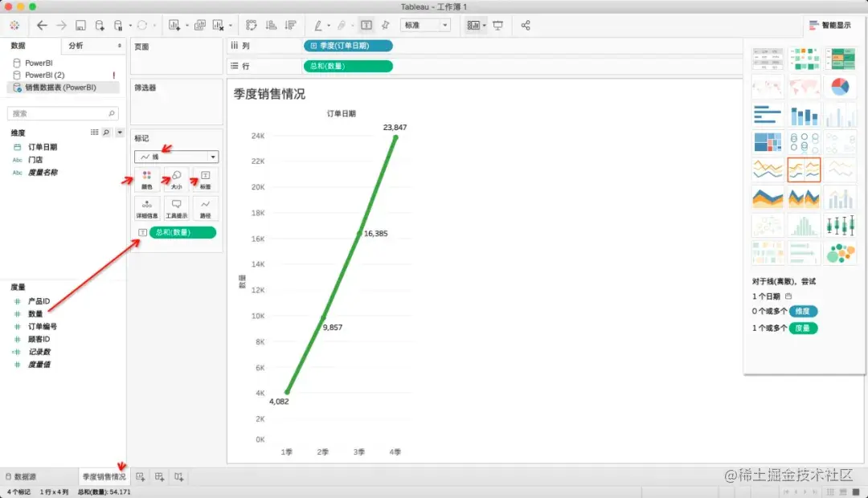Click the pause auto updates icon

point(118,26)
